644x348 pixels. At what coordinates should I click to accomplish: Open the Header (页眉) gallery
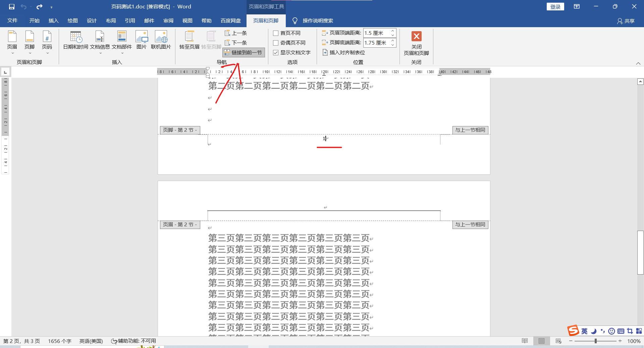12,42
